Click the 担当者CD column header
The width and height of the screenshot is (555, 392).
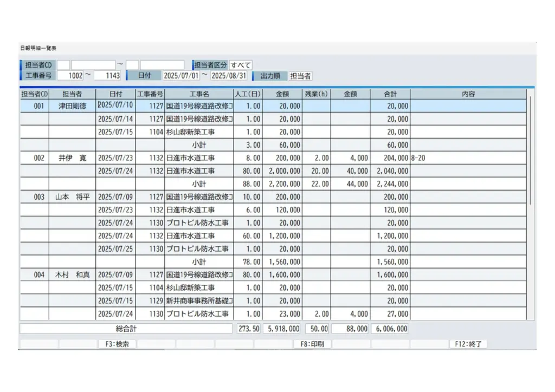[35, 94]
